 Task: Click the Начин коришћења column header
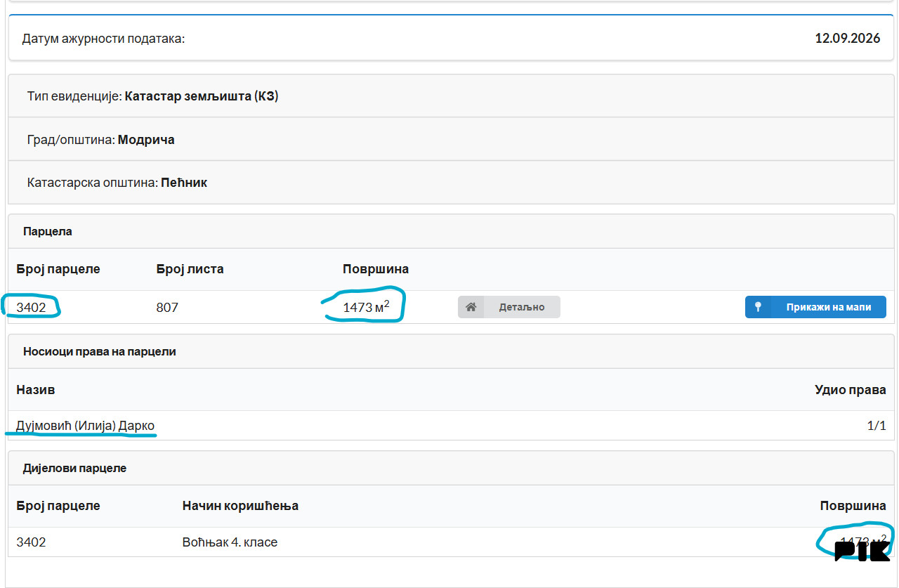[240, 506]
